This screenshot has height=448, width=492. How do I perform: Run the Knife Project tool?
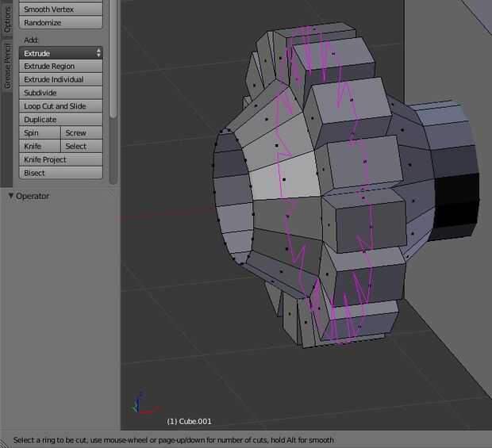tap(60, 160)
